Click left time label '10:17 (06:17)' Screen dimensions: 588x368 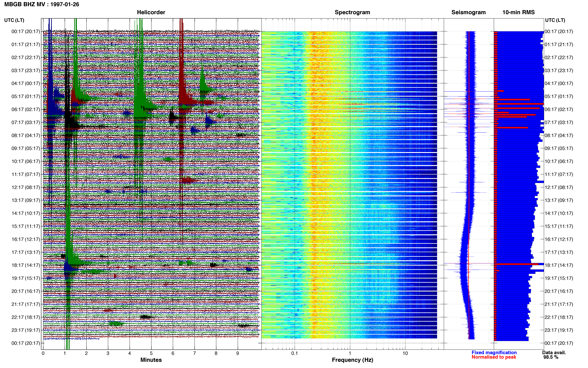pos(26,161)
